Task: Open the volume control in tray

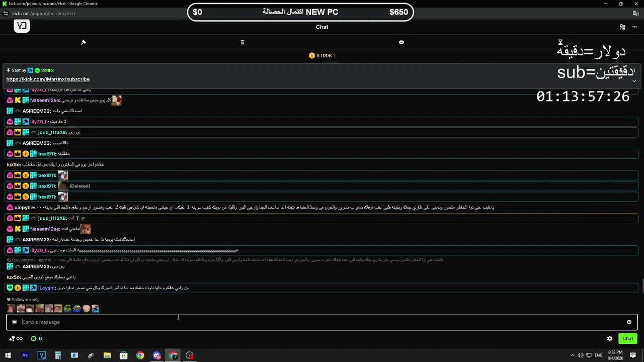Action: point(581,355)
